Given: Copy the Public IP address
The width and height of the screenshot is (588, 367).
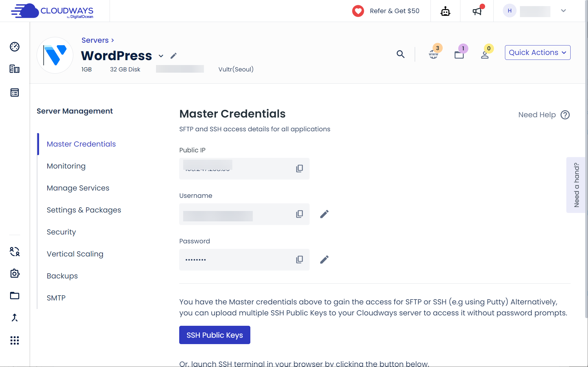Looking at the screenshot, I should pos(299,169).
